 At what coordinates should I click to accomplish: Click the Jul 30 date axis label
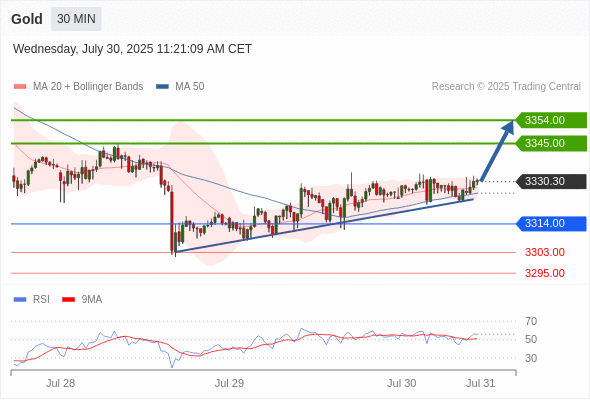401,383
